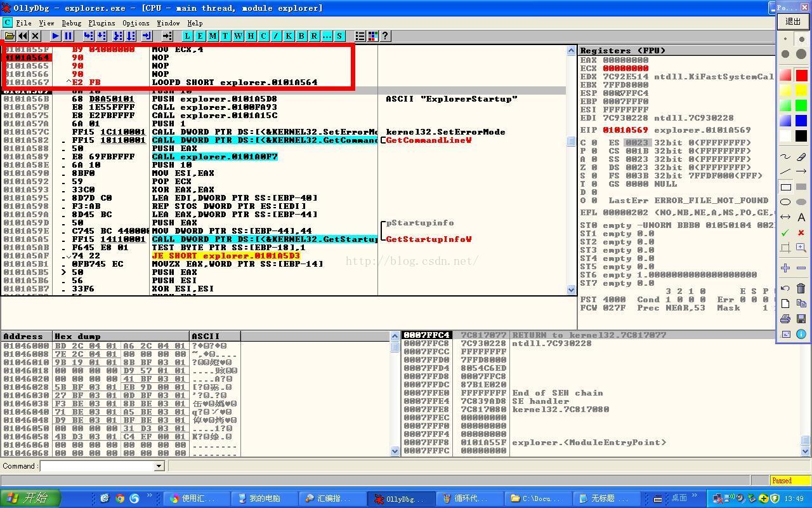The image size is (812, 508).
Task: Expand the Command input dropdown arrow
Action: pos(159,466)
